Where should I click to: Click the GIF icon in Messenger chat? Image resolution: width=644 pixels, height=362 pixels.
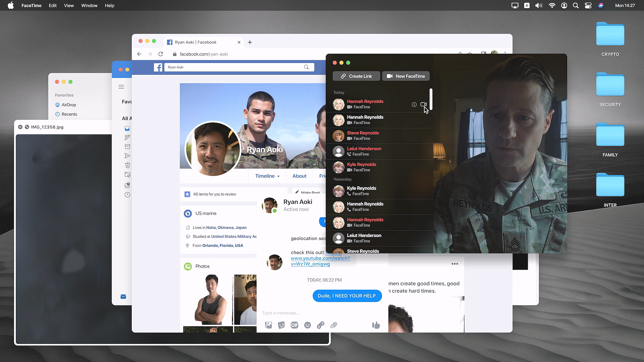click(x=294, y=325)
